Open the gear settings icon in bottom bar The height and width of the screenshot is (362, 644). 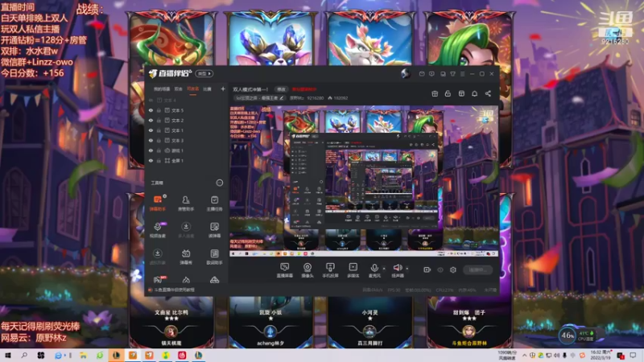point(453,269)
